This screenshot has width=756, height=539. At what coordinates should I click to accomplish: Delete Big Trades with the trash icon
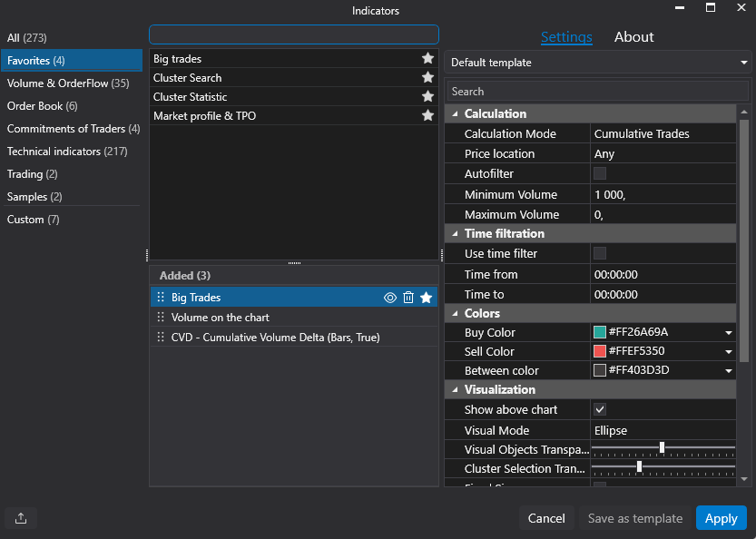(408, 298)
